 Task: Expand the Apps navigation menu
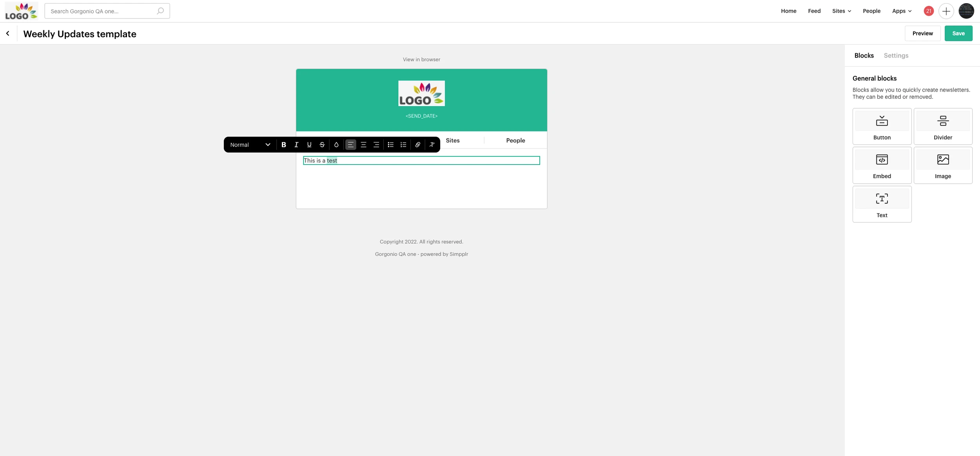point(901,11)
